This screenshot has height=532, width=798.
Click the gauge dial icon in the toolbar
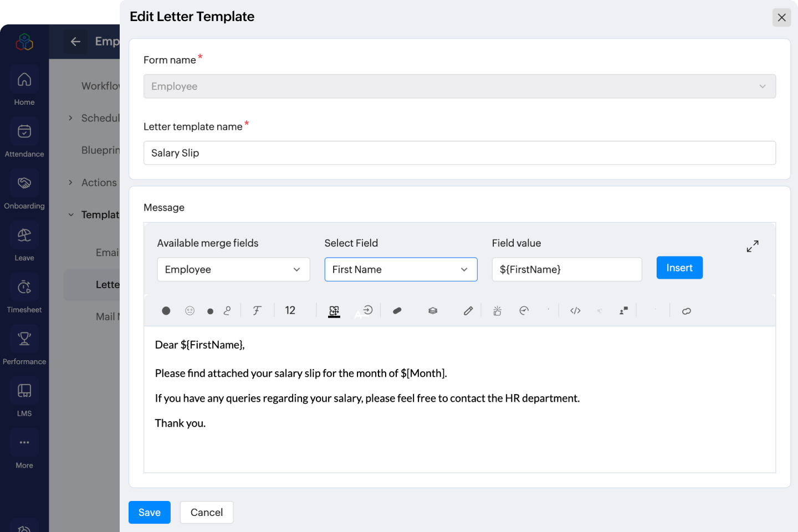coord(524,311)
